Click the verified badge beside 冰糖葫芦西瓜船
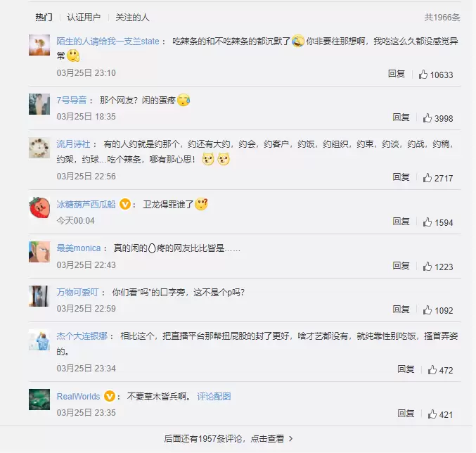This screenshot has height=453, width=476. click(124, 204)
